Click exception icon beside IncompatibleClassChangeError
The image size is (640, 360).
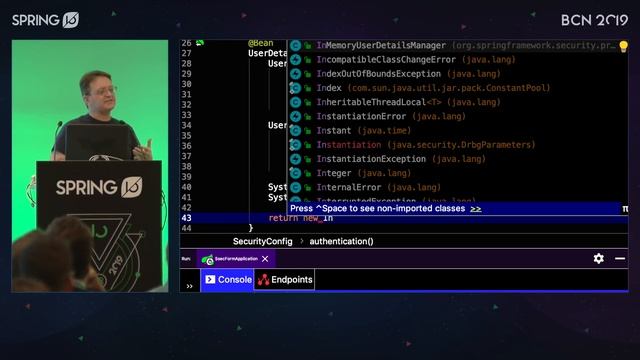point(296,60)
